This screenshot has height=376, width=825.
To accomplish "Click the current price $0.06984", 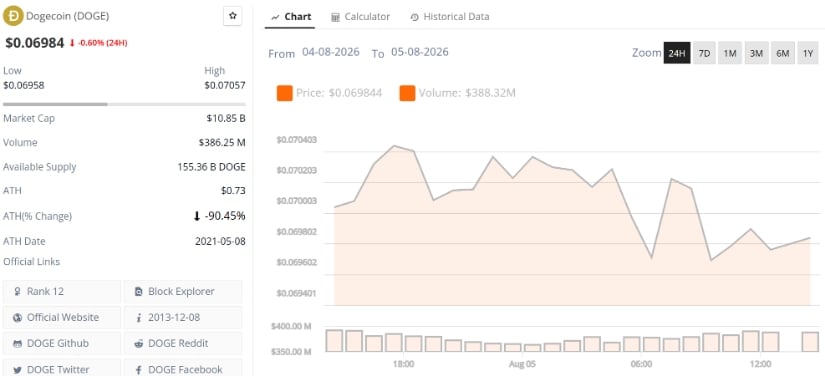I will point(35,43).
